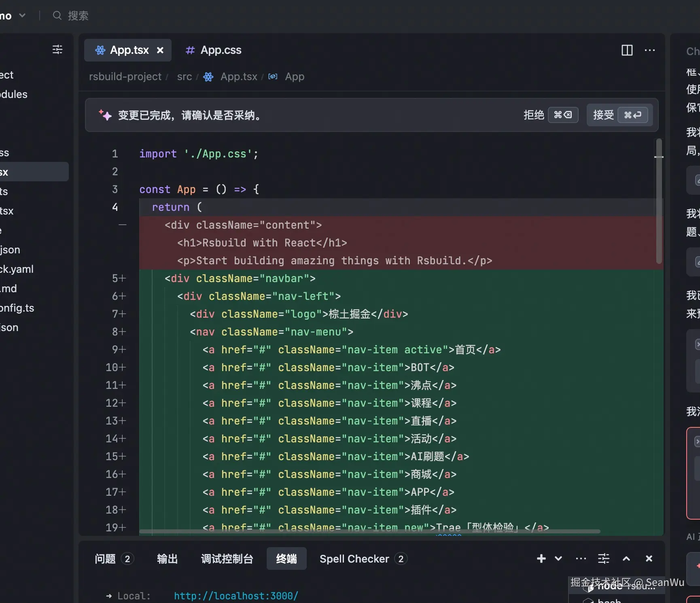Click the removed Rsbuild with React line
The height and width of the screenshot is (603, 700).
[x=262, y=243]
